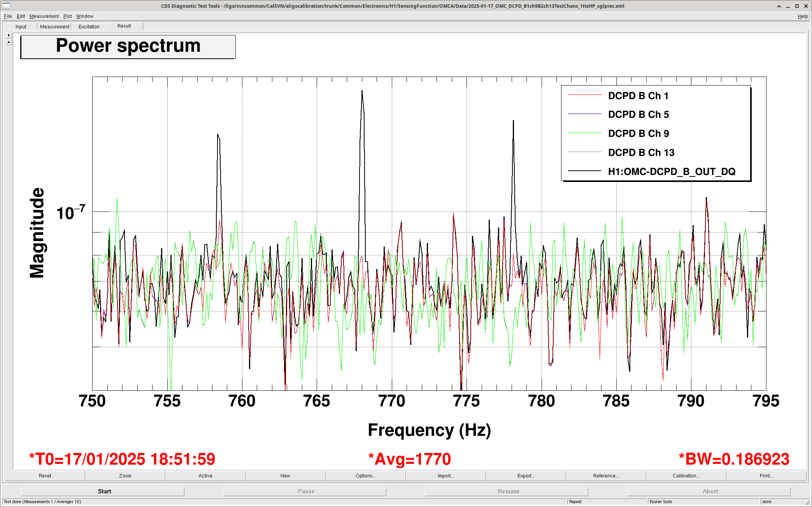
Task: Click the H1:OMC-DCPD_B_OUT_DQ legend entry
Action: click(671, 171)
